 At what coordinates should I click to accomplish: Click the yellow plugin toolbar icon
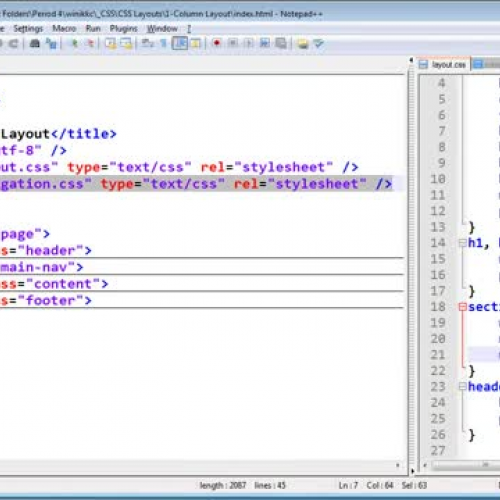point(303,44)
